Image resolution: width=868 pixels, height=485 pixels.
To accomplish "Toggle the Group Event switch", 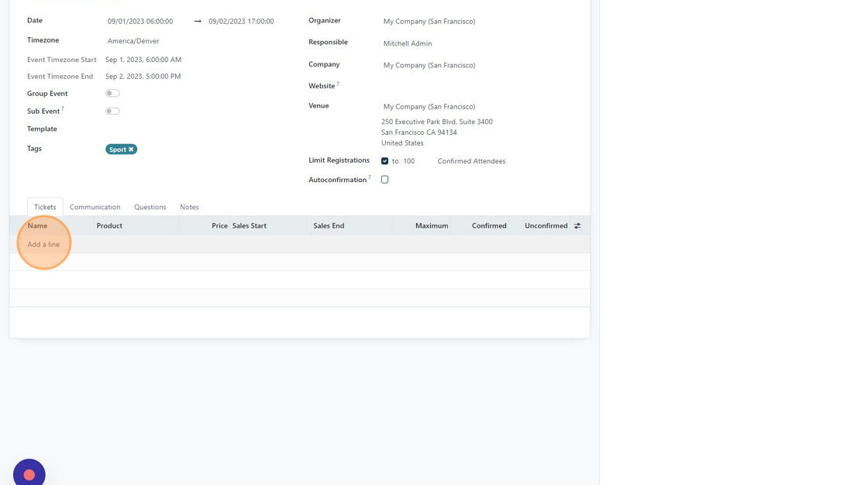I will click(x=112, y=93).
